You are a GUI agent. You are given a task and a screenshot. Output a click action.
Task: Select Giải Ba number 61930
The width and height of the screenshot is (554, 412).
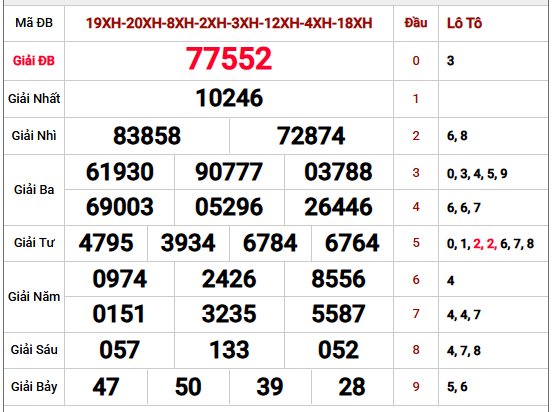click(x=120, y=172)
